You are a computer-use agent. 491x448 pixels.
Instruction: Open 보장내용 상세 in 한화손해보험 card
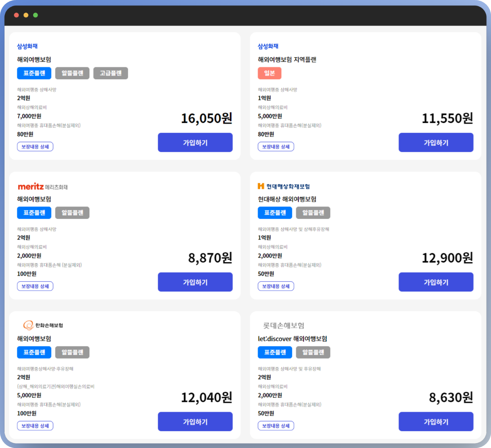[35, 426]
